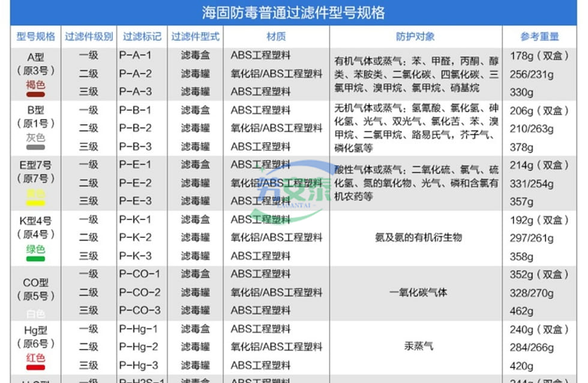Screen dimensions: 588x383
Task: Click the 过滤件型式 column header
Action: pyautogui.click(x=196, y=37)
